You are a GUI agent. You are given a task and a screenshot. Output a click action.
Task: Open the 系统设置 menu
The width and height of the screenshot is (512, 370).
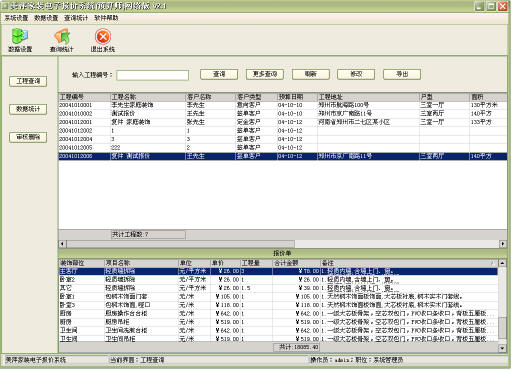pyautogui.click(x=16, y=18)
